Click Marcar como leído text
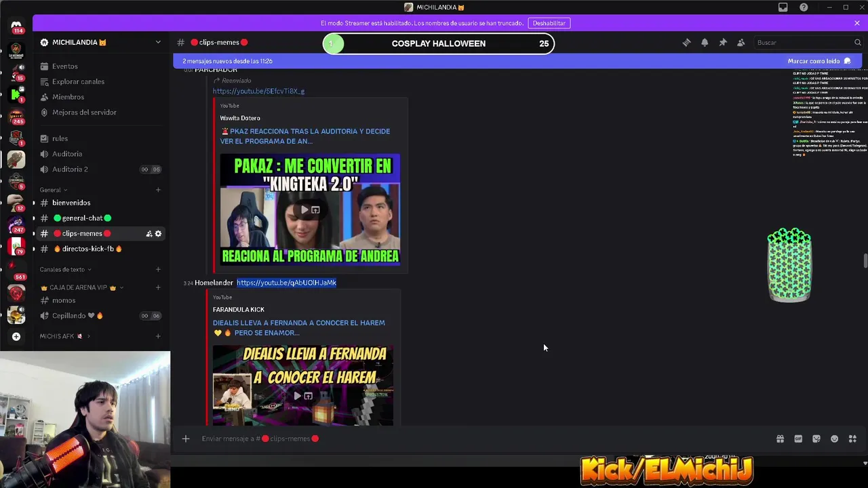868x488 pixels. point(813,61)
